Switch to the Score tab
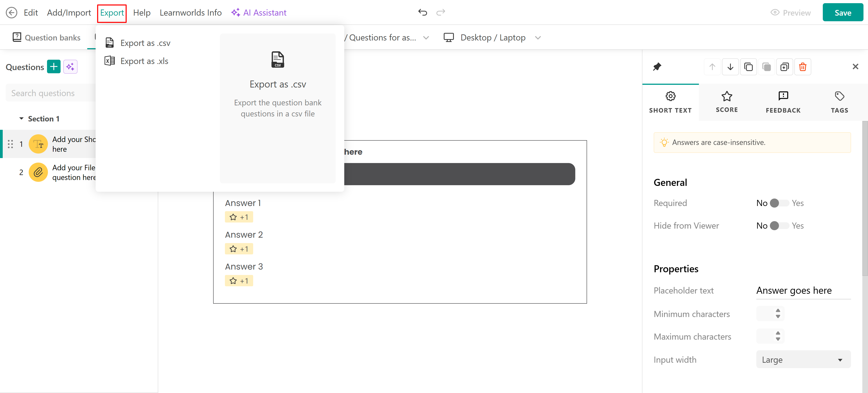 pos(726,102)
